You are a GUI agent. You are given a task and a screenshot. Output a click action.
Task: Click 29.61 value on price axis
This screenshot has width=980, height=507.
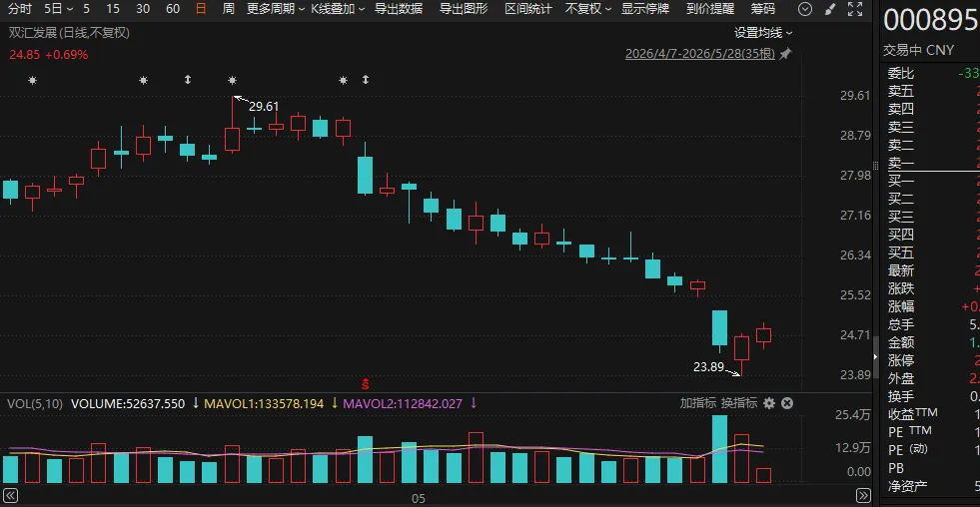click(855, 96)
